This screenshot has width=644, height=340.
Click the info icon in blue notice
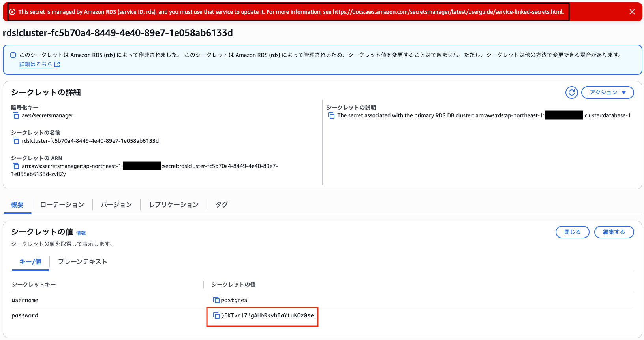13,55
